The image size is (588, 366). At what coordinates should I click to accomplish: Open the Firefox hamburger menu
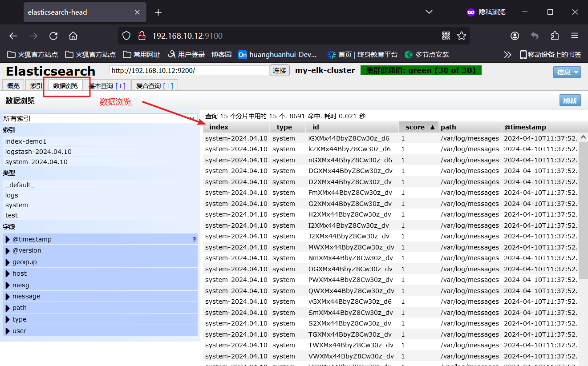pyautogui.click(x=575, y=36)
